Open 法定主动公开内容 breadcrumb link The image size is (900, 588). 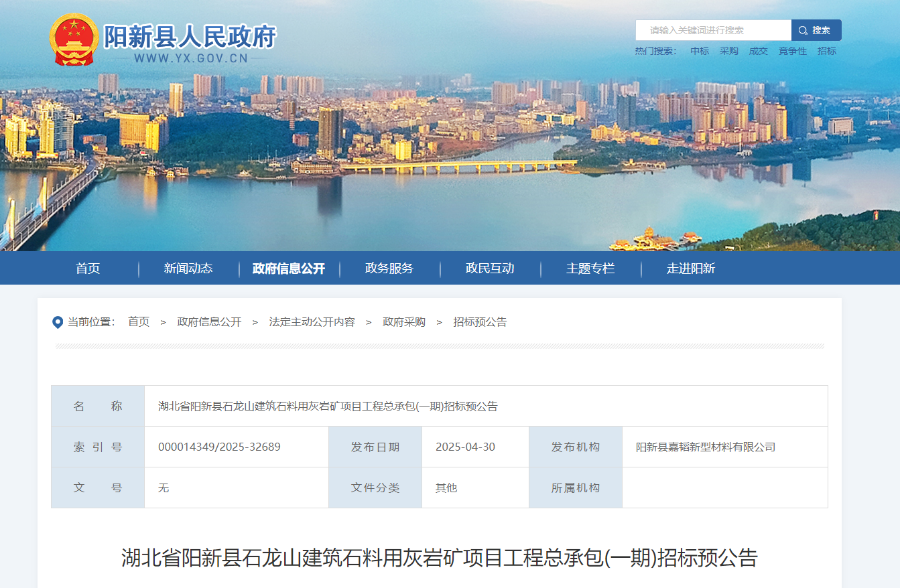click(312, 322)
